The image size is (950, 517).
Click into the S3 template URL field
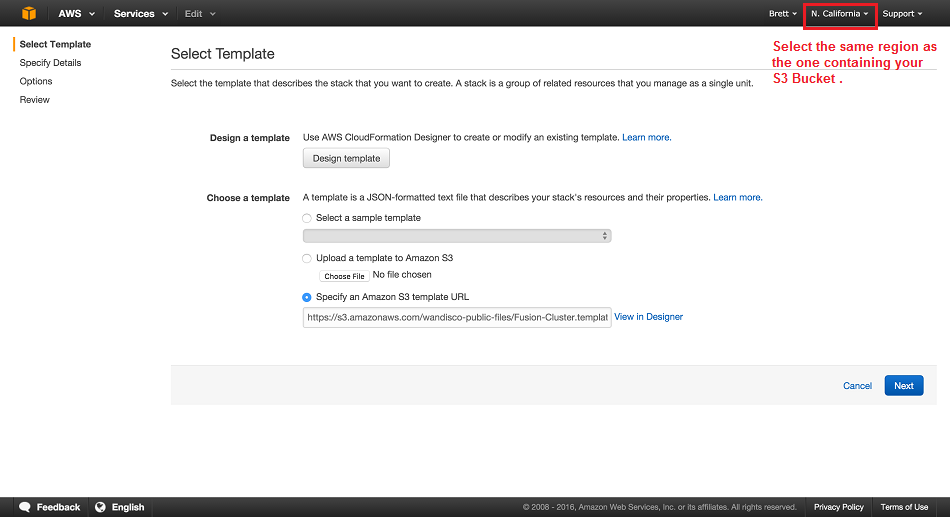pyautogui.click(x=457, y=317)
